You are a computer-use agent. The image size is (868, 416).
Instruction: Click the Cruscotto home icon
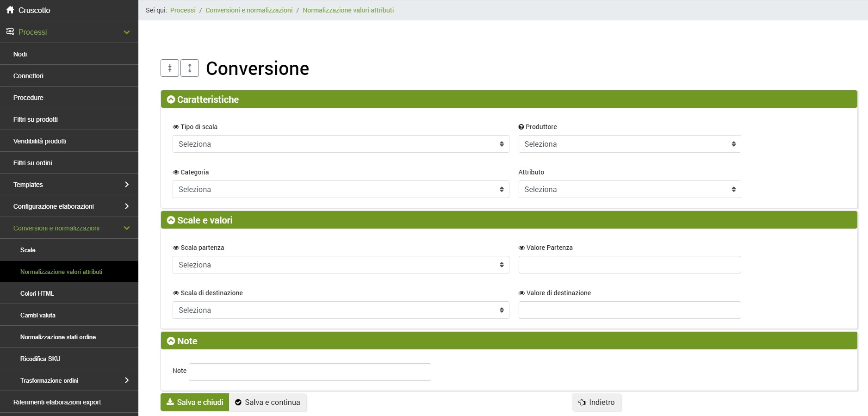(10, 10)
